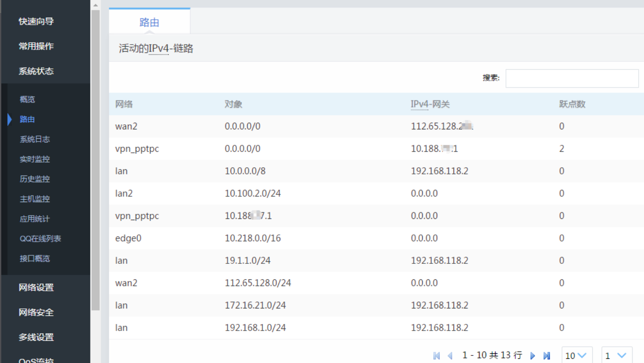This screenshot has width=644, height=363.
Task: Go to the first page of results
Action: [x=436, y=356]
